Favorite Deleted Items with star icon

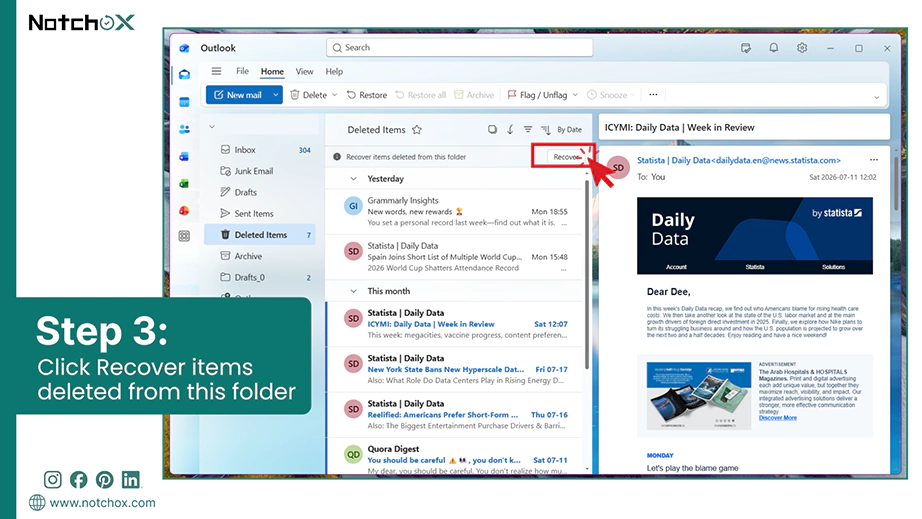[417, 130]
